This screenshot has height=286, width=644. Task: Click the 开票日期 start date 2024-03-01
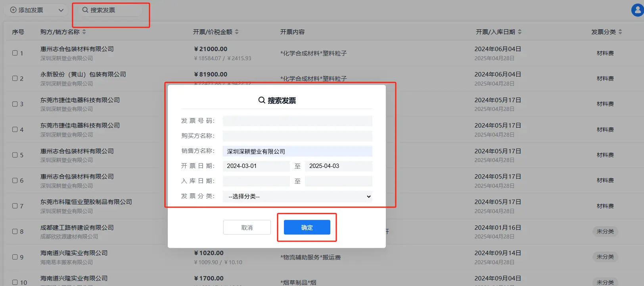[x=256, y=166]
